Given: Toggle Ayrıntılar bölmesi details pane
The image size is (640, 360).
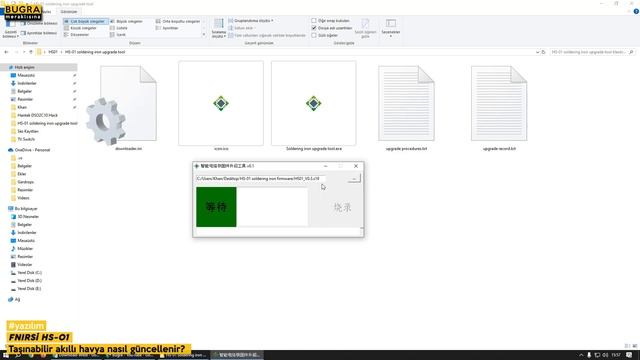Looking at the screenshot, I should coord(39,33).
